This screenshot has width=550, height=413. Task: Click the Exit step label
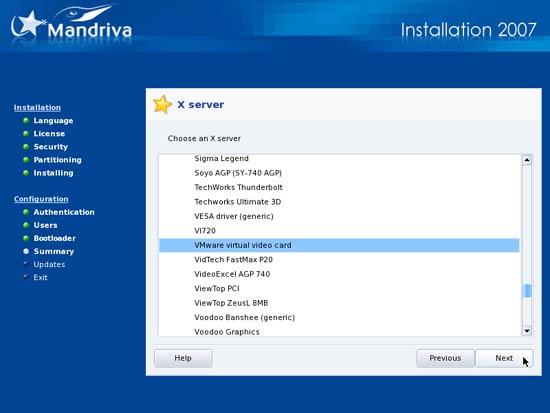40,278
